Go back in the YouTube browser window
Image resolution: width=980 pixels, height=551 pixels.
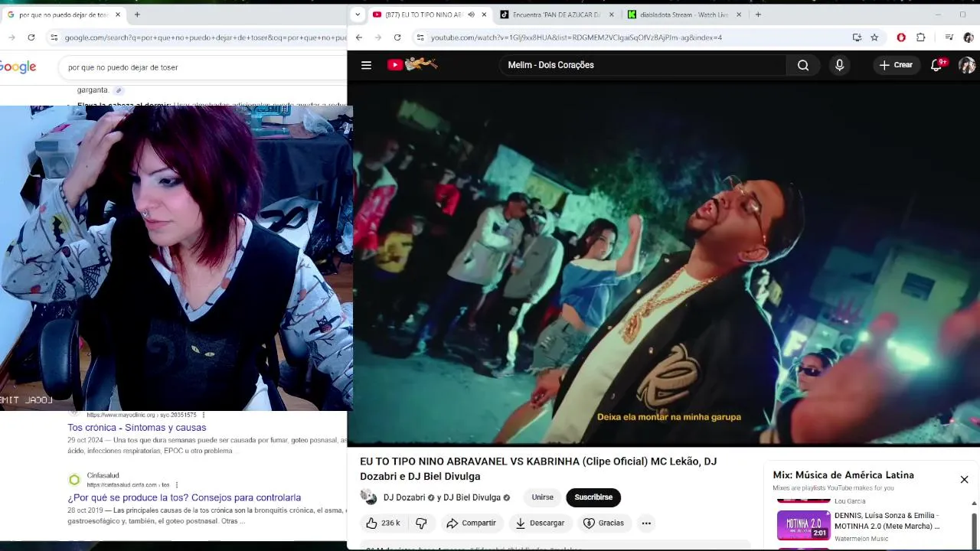[359, 37]
